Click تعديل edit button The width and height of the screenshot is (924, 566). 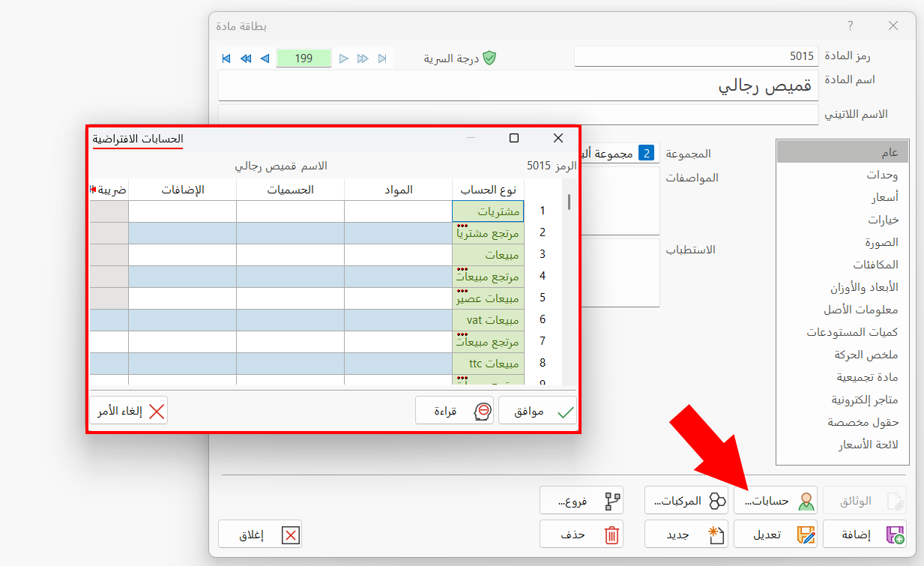point(776,535)
